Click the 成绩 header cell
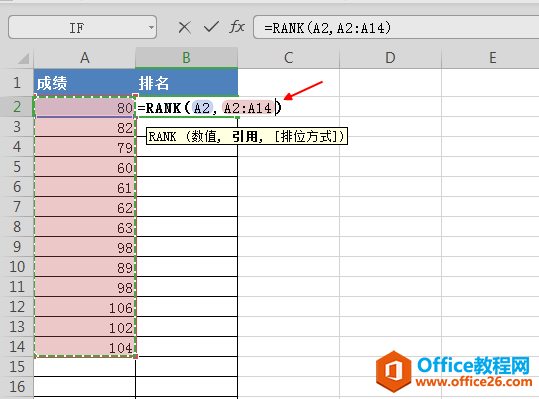 (85, 83)
